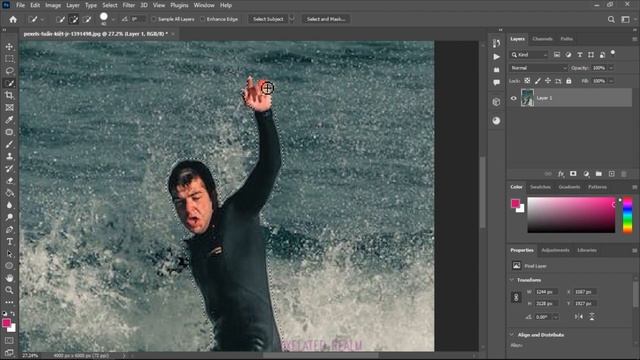This screenshot has height=360, width=640.
Task: Open the Fill slider dropdown arrow
Action: 611,81
